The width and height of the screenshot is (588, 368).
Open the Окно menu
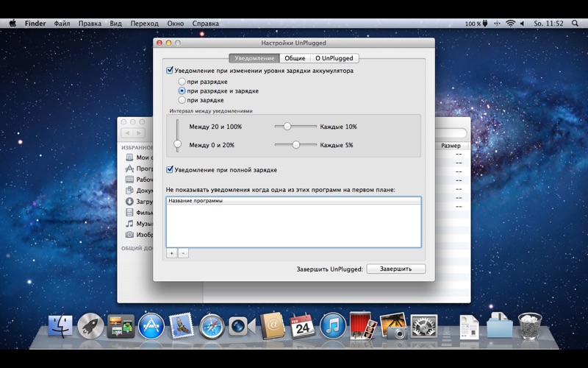176,24
